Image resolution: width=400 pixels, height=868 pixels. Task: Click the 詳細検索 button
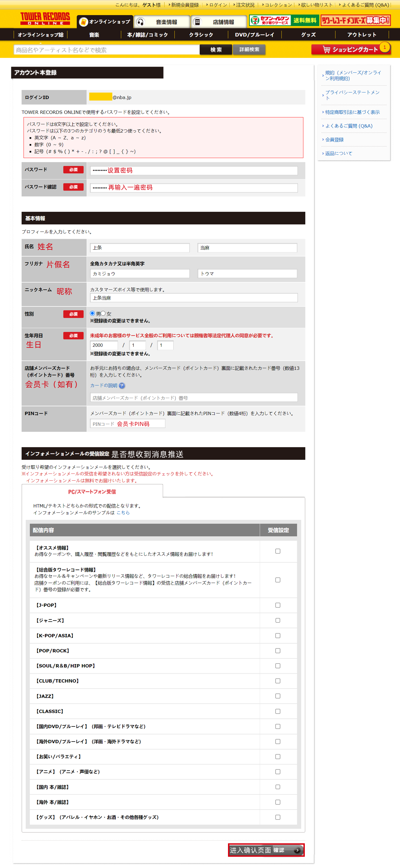click(x=249, y=50)
